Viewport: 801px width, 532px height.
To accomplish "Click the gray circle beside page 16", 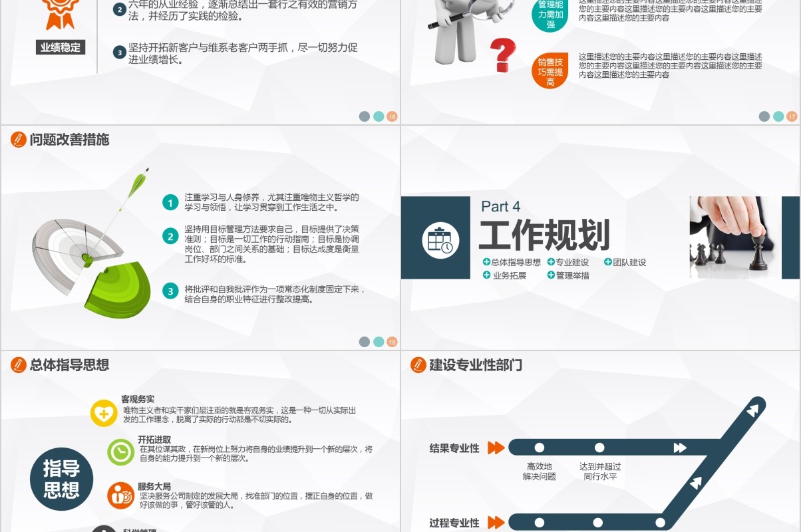I will tap(365, 116).
